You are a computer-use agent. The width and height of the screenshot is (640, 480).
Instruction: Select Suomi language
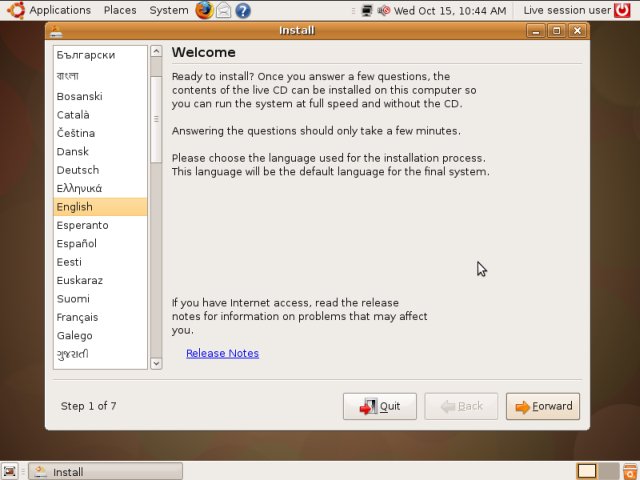100,299
